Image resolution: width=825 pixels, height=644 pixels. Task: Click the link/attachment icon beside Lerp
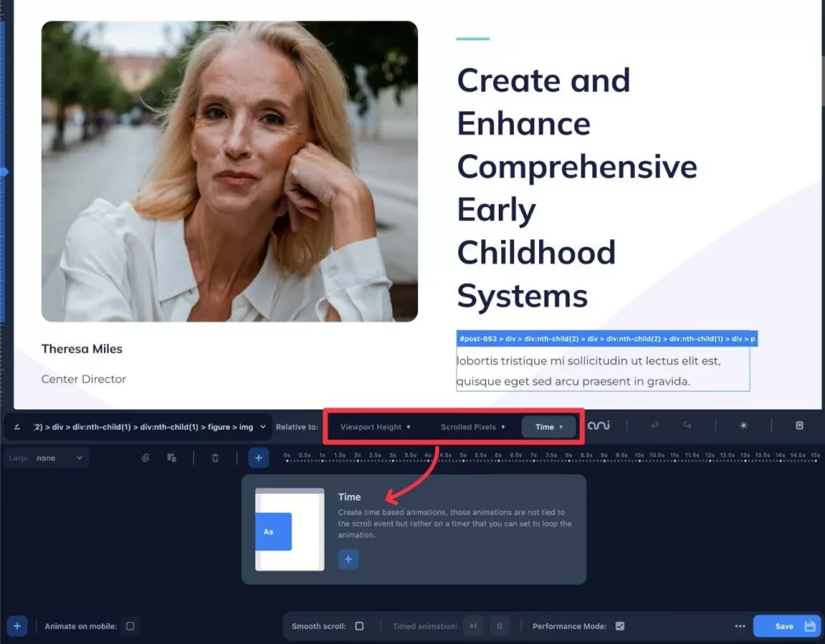click(146, 458)
